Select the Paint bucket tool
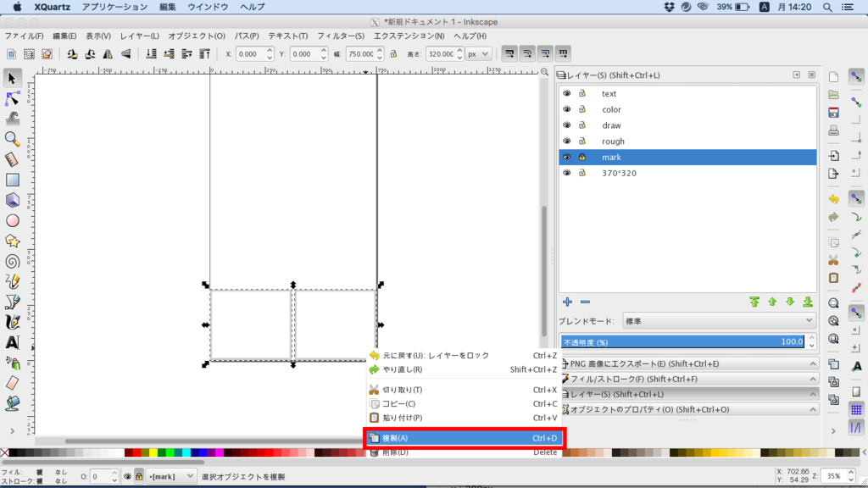This screenshot has width=868, height=488. pos(12,403)
